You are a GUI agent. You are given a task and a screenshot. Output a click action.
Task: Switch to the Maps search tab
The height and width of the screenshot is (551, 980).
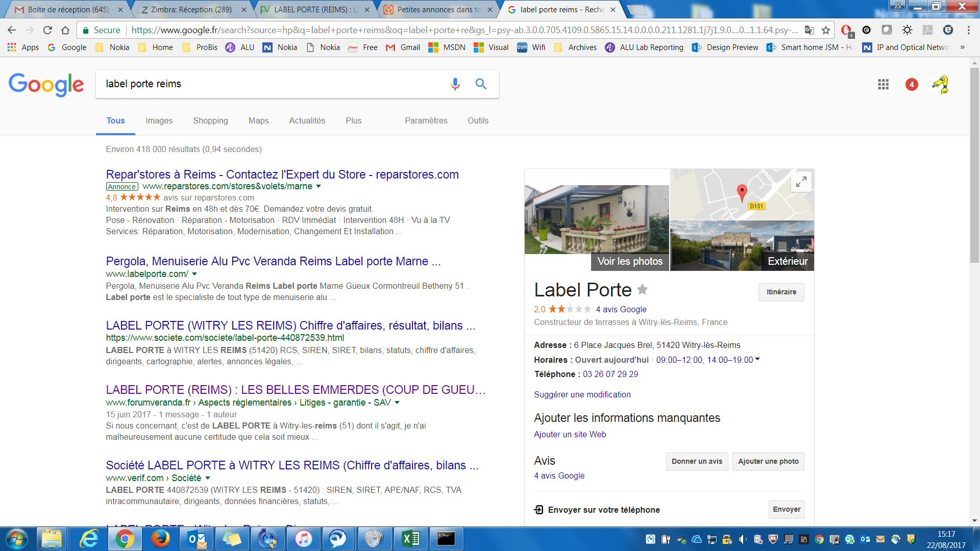[x=258, y=120]
